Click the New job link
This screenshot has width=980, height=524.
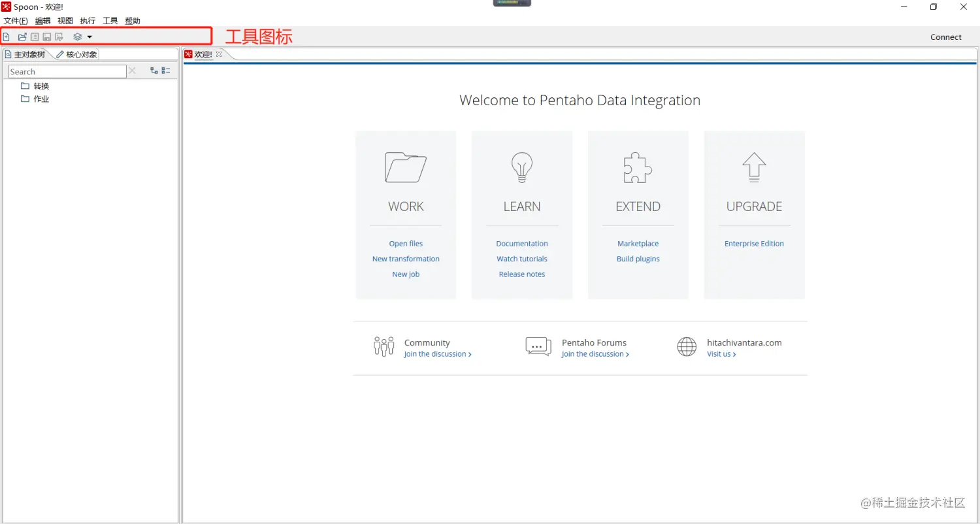[x=406, y=274]
